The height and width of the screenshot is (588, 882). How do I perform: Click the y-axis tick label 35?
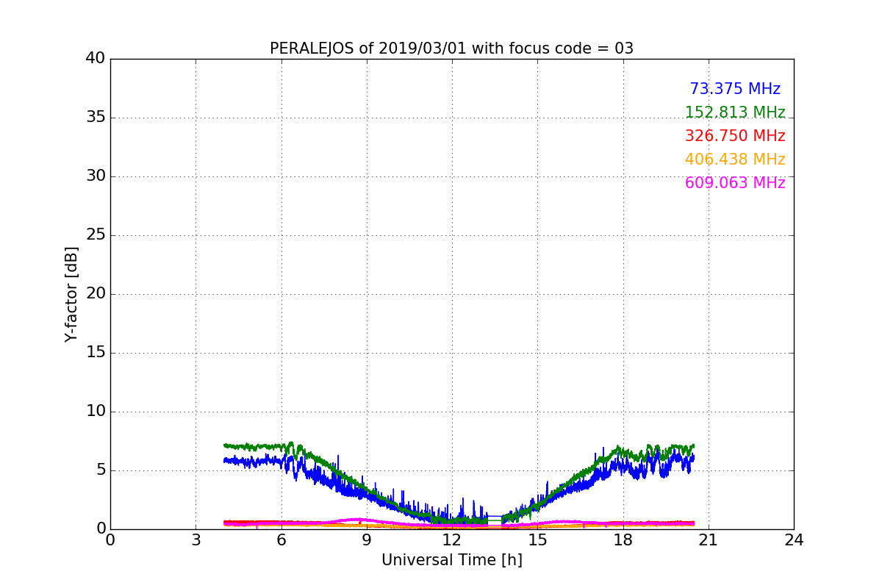(96, 117)
